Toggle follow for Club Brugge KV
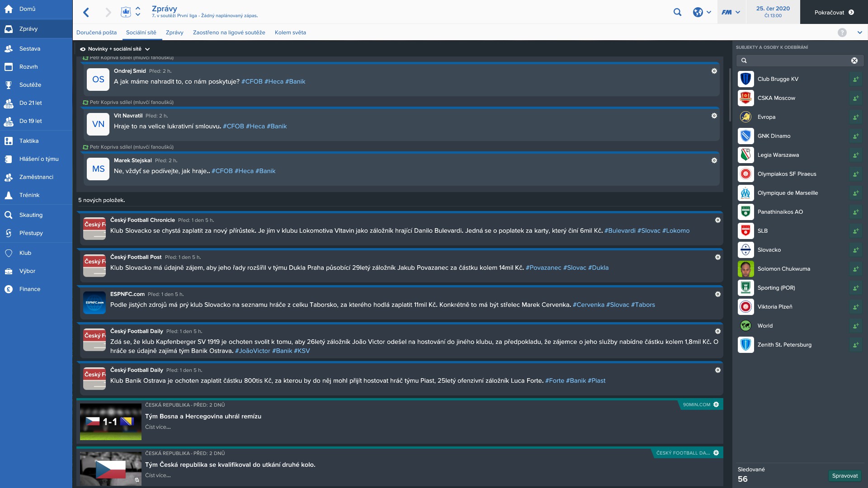Image resolution: width=868 pixels, height=488 pixels. tap(855, 79)
